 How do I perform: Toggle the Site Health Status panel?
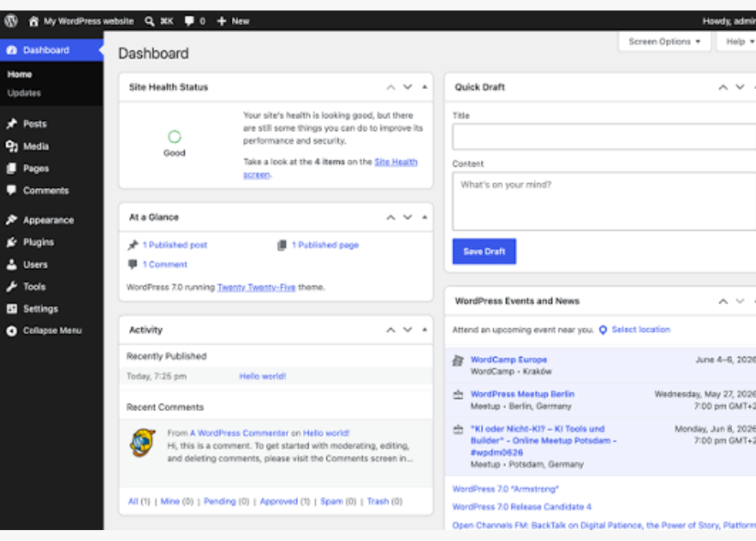(x=425, y=87)
